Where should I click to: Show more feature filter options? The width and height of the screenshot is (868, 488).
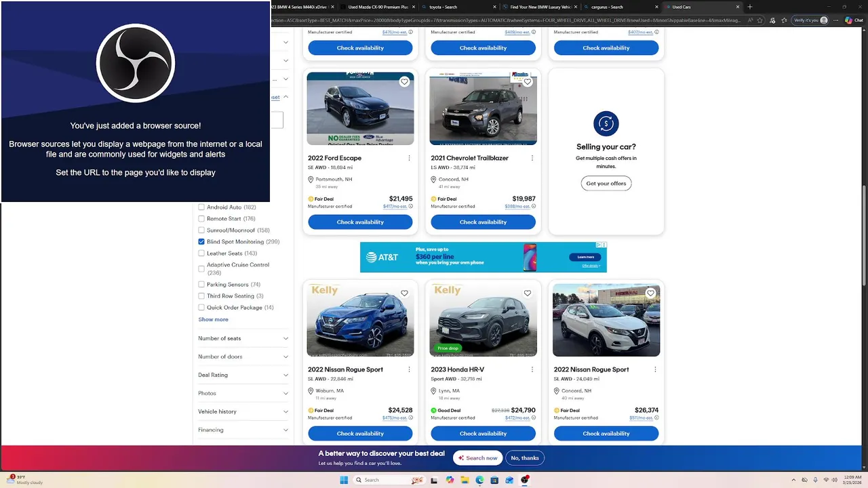point(213,319)
